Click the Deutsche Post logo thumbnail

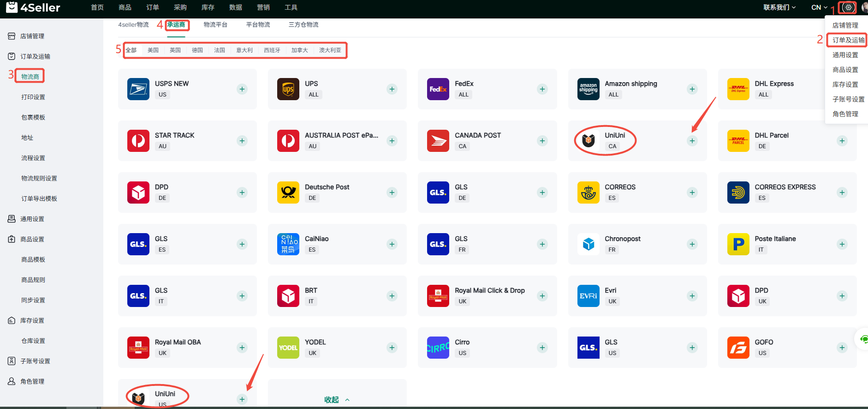288,192
